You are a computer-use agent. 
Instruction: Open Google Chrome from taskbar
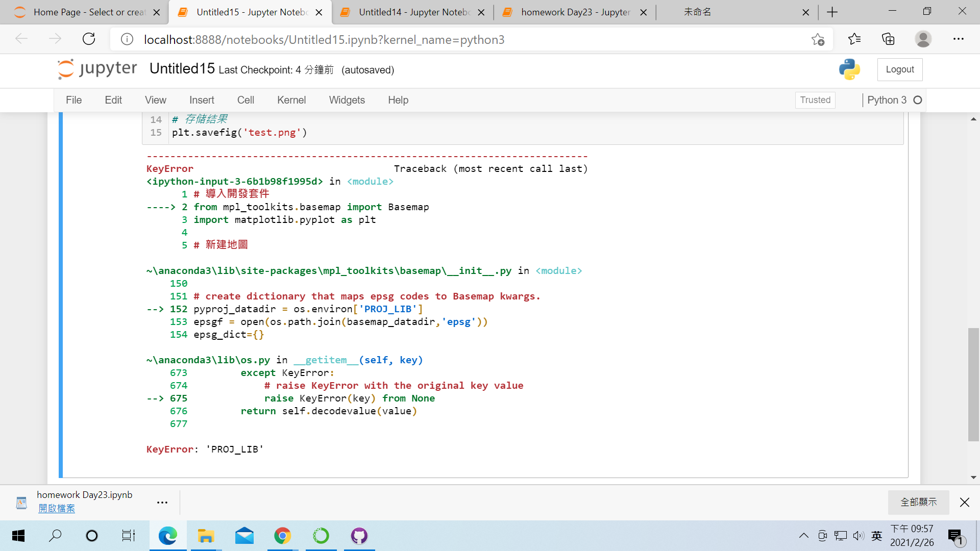click(283, 536)
